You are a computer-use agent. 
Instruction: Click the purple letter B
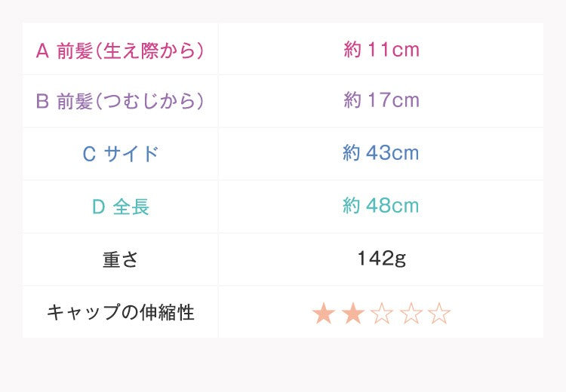click(x=42, y=101)
